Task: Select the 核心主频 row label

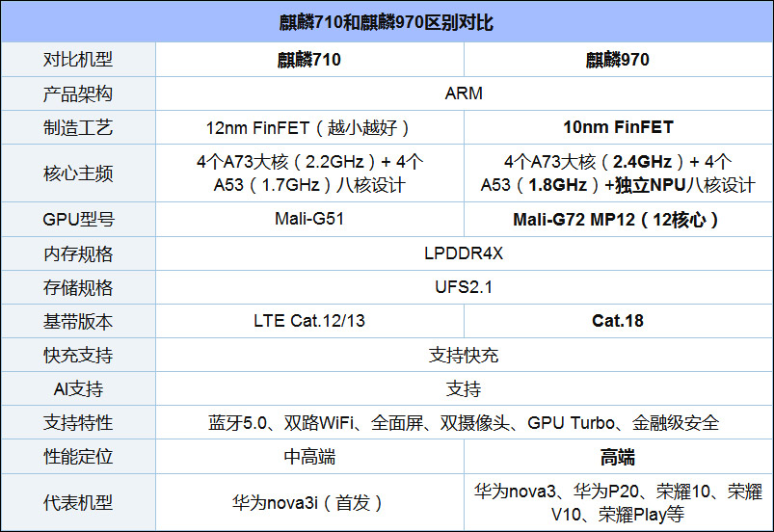Action: (78, 173)
